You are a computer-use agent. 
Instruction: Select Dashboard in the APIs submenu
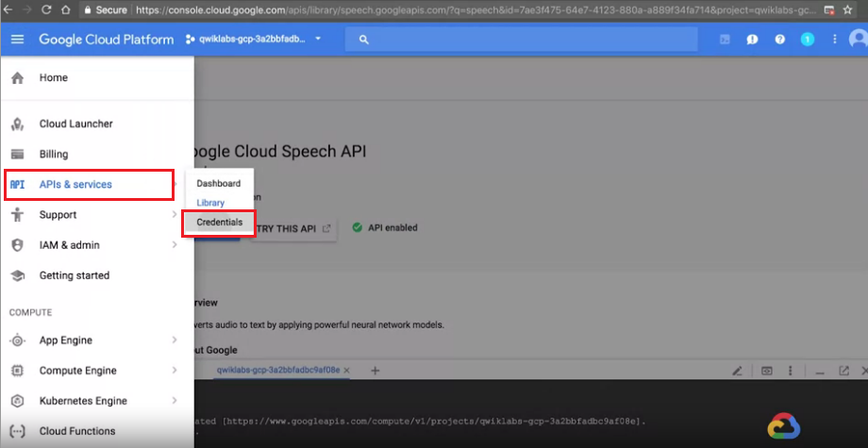219,183
